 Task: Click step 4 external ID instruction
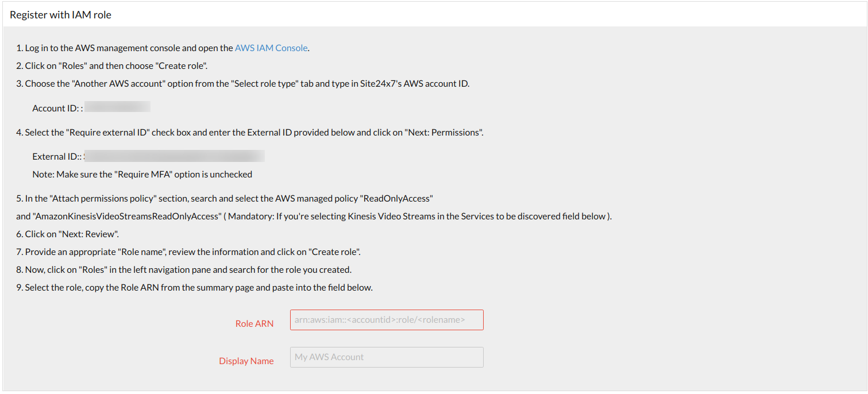[x=250, y=132]
